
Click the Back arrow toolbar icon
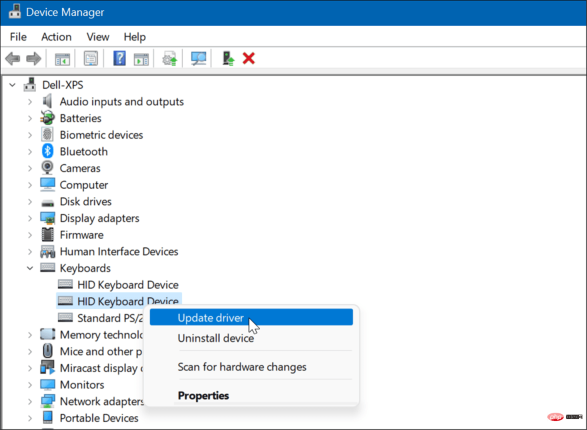[12, 59]
